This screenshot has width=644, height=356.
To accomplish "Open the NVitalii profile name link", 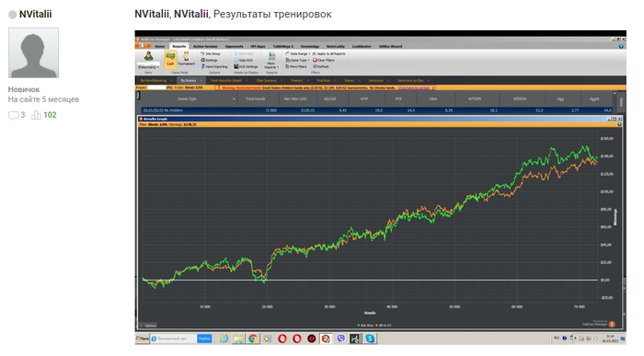I will (35, 14).
